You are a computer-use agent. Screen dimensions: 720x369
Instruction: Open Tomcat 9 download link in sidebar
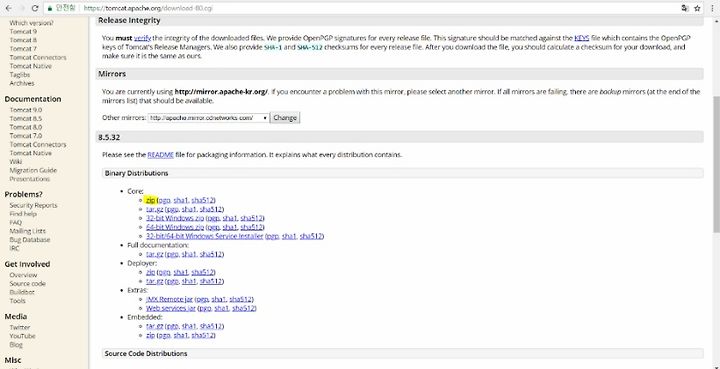23,32
